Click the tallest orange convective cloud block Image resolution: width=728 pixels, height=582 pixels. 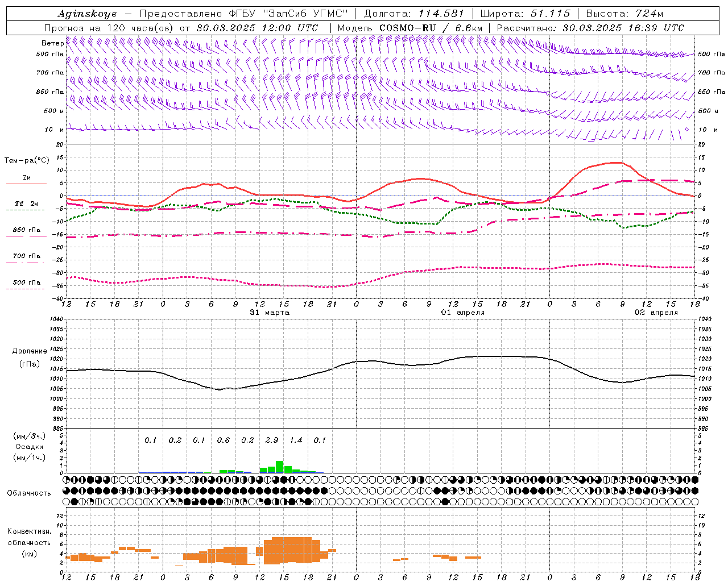click(x=292, y=550)
